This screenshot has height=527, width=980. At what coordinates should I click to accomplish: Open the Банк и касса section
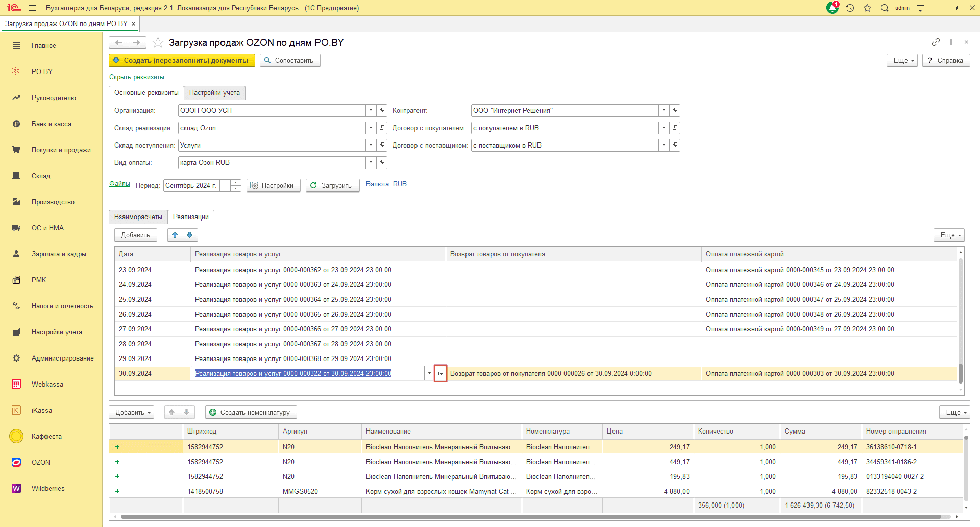click(x=52, y=124)
